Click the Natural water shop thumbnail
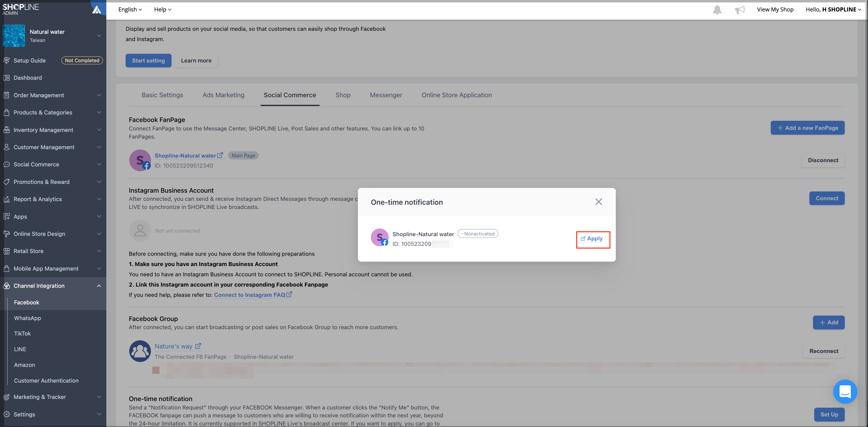This screenshot has width=868, height=427. (x=14, y=36)
